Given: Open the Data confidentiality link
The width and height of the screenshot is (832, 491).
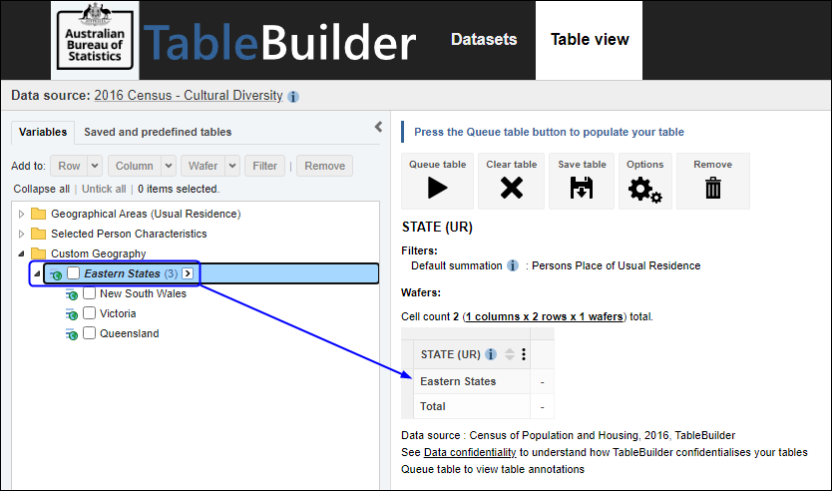Looking at the screenshot, I should pos(470,452).
